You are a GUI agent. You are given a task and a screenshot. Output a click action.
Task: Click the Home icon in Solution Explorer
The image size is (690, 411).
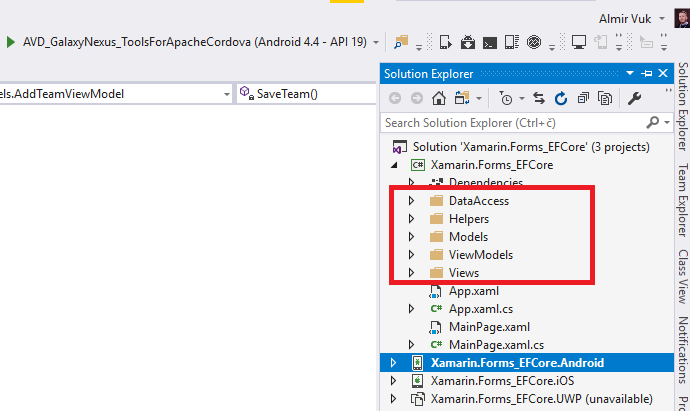(438, 98)
